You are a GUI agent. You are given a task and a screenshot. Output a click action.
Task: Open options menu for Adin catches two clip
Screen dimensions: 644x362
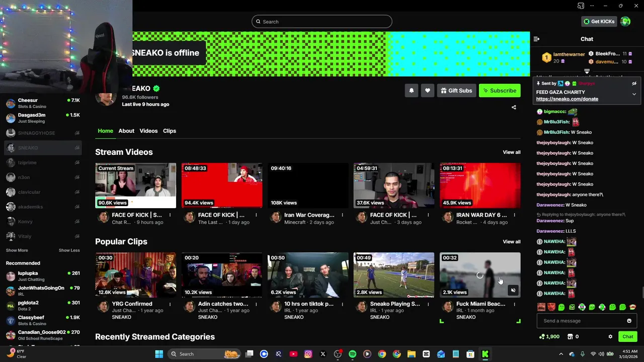(256, 304)
